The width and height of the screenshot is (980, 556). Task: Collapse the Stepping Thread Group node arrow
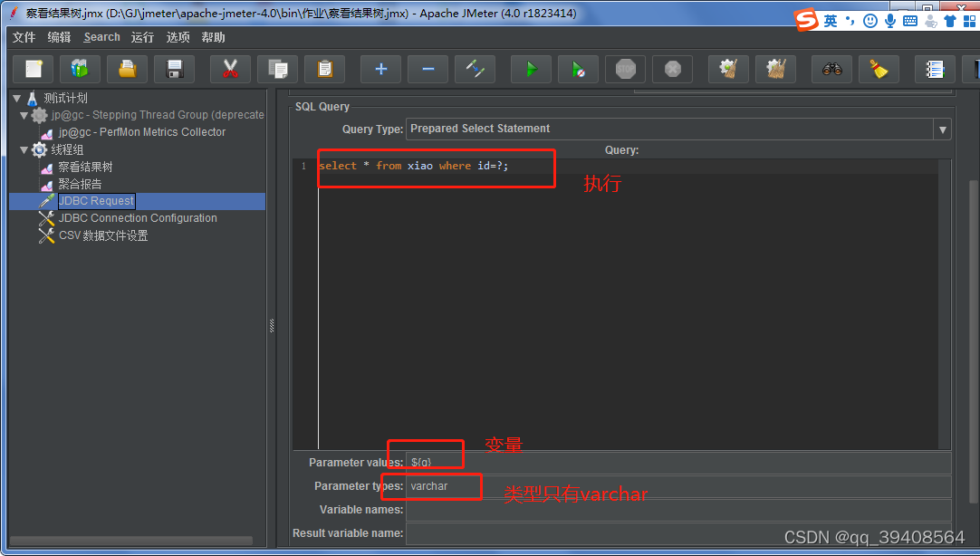(24, 115)
